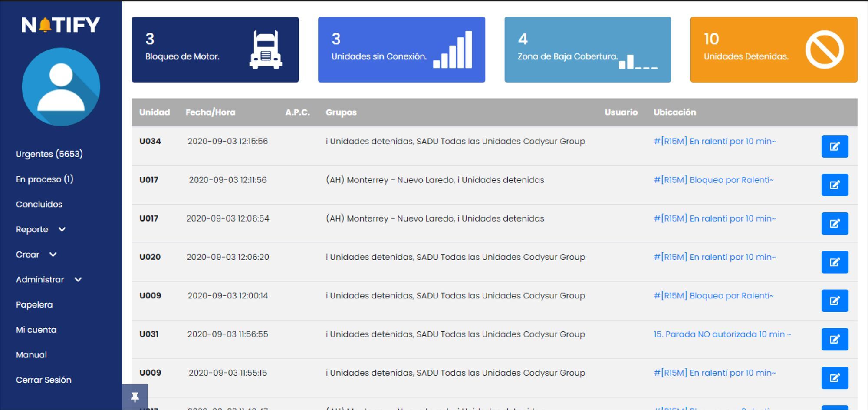868x410 pixels.
Task: Click the truck icon in Bloqueo de Motor
Action: point(266,50)
